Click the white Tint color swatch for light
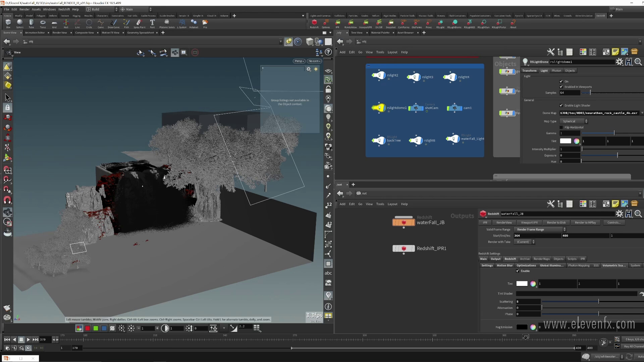The width and height of the screenshot is (644, 362). (565, 141)
